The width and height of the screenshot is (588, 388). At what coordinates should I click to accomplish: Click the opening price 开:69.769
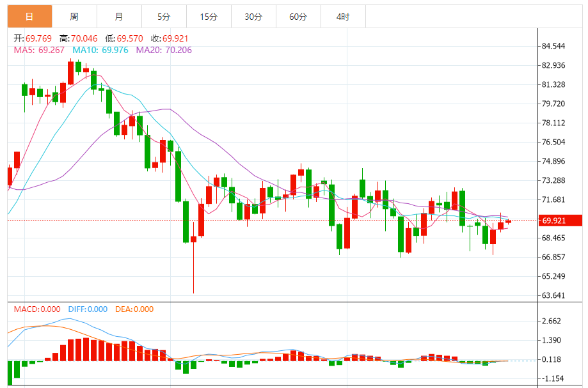tap(33, 38)
